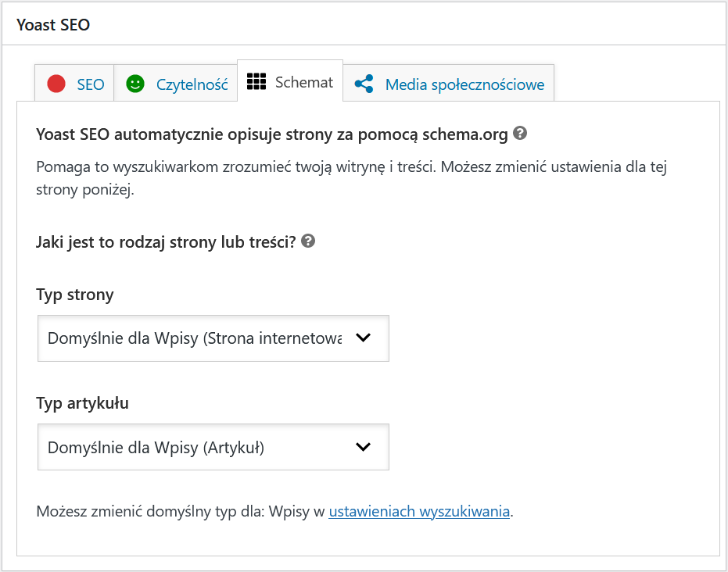Select the Schemat tab
The image size is (728, 572).
point(290,81)
